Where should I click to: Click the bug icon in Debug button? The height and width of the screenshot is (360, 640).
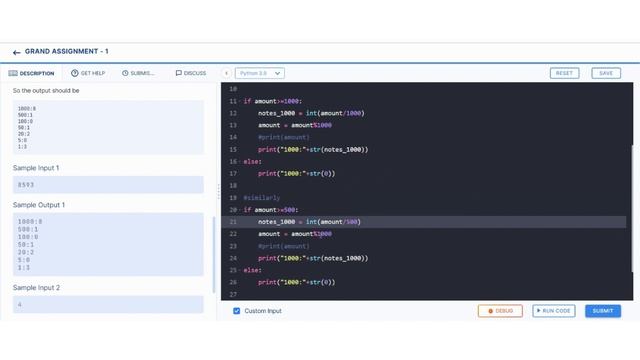click(x=491, y=311)
